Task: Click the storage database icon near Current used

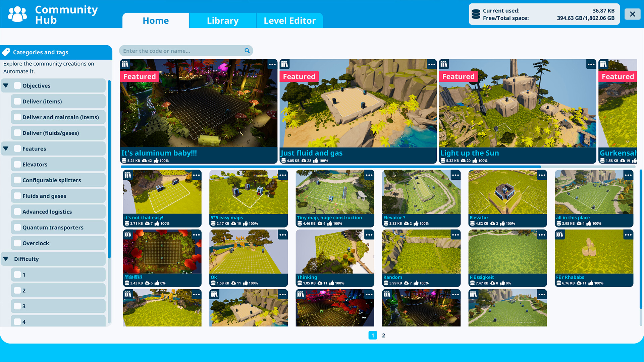Action: click(x=476, y=14)
